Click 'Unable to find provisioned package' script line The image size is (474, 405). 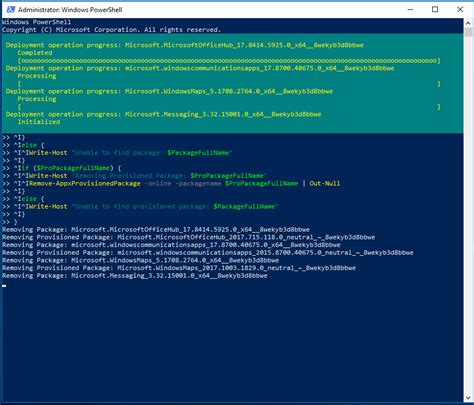[140, 206]
